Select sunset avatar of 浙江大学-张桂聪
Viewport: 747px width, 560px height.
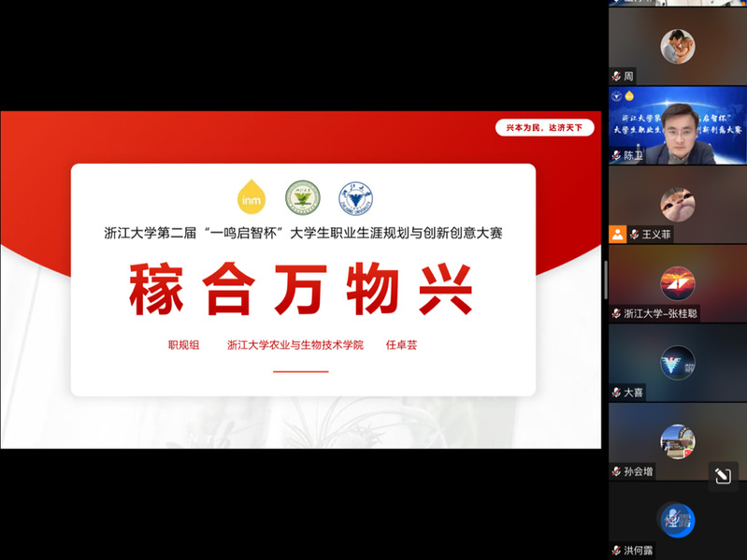click(678, 283)
